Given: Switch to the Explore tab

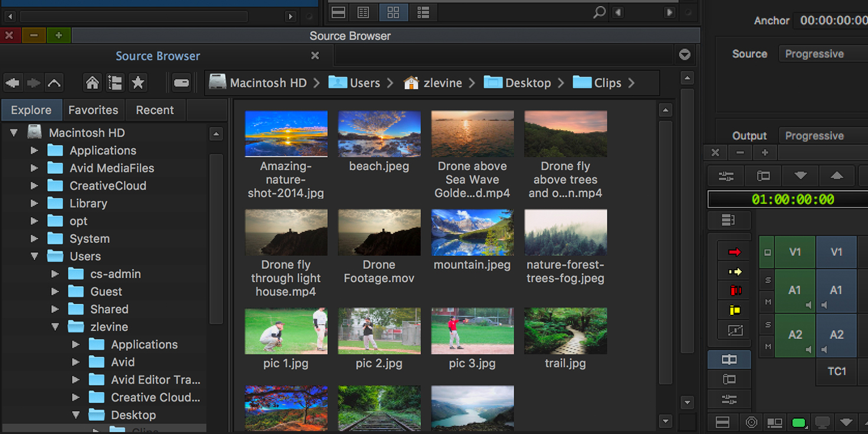Looking at the screenshot, I should [31, 110].
